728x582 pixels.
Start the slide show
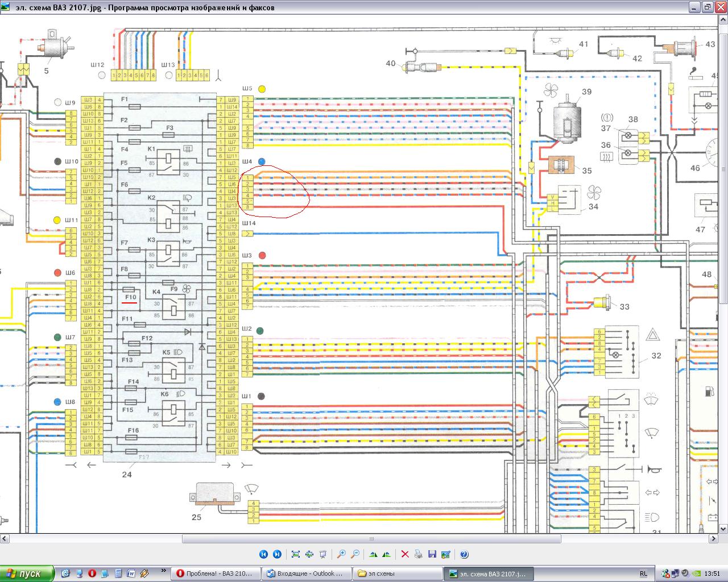click(x=323, y=554)
